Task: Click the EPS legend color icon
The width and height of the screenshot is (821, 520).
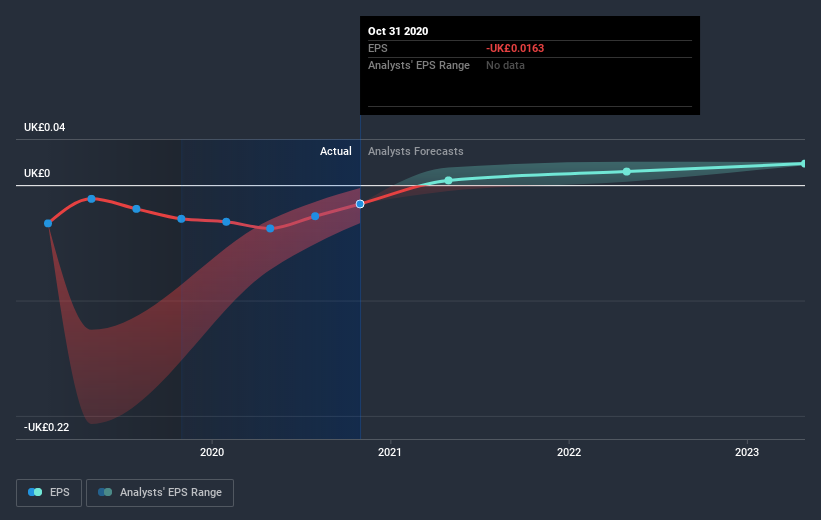Action: (35, 492)
